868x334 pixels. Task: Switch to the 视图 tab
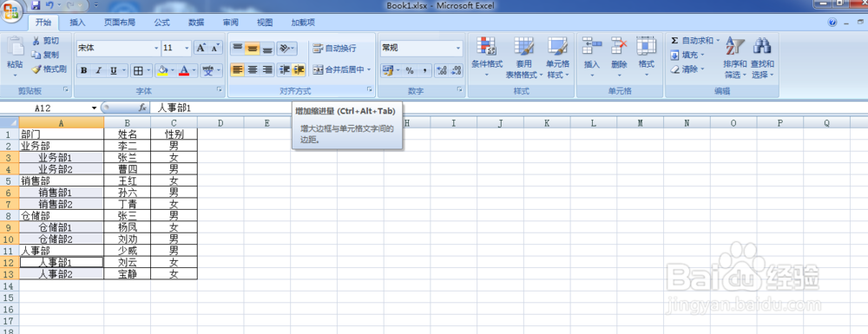(x=265, y=23)
